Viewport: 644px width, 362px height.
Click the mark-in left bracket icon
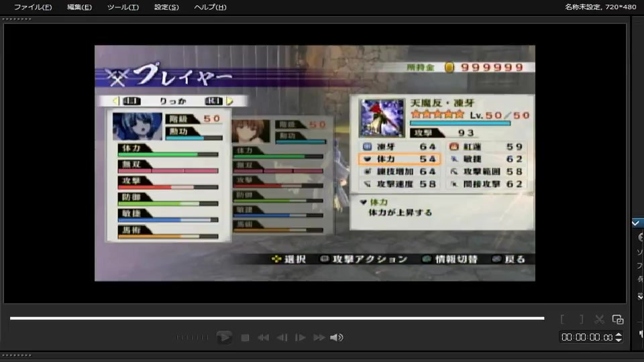pyautogui.click(x=563, y=319)
